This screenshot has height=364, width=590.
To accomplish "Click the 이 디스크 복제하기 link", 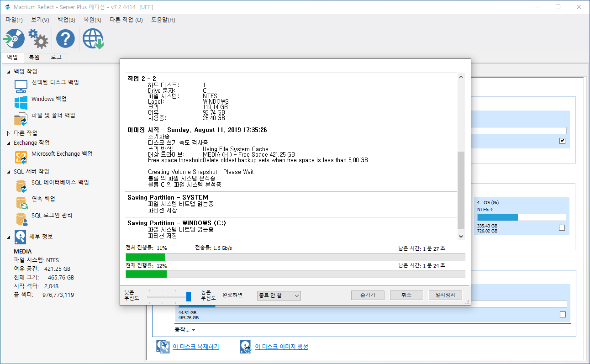I will click(x=196, y=347).
